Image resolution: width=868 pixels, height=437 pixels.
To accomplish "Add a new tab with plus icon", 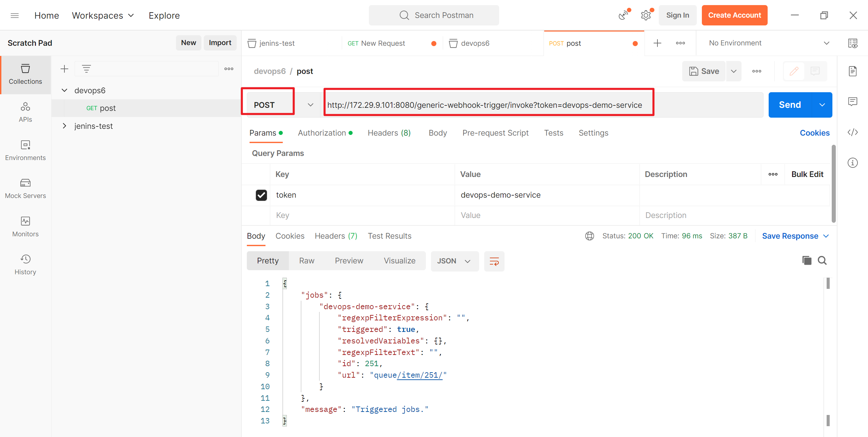I will [657, 43].
